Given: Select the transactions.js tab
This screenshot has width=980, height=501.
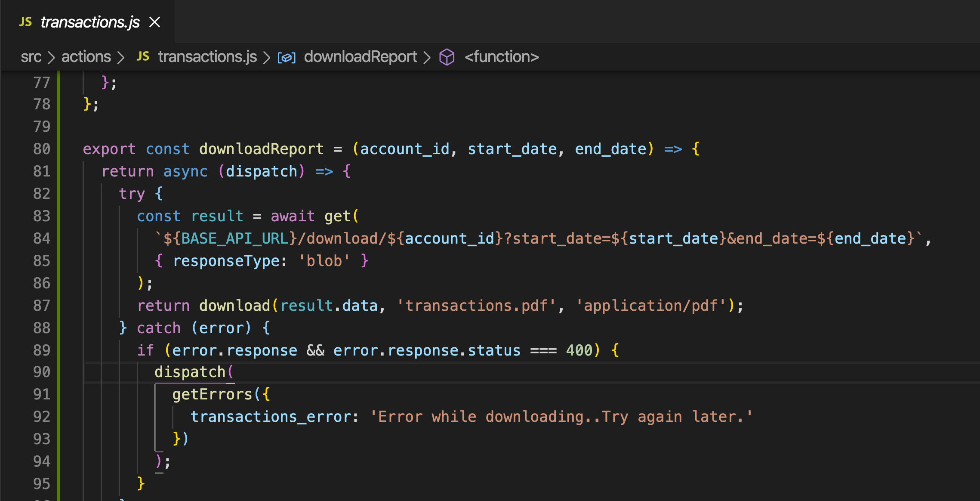Looking at the screenshot, I should [x=89, y=22].
